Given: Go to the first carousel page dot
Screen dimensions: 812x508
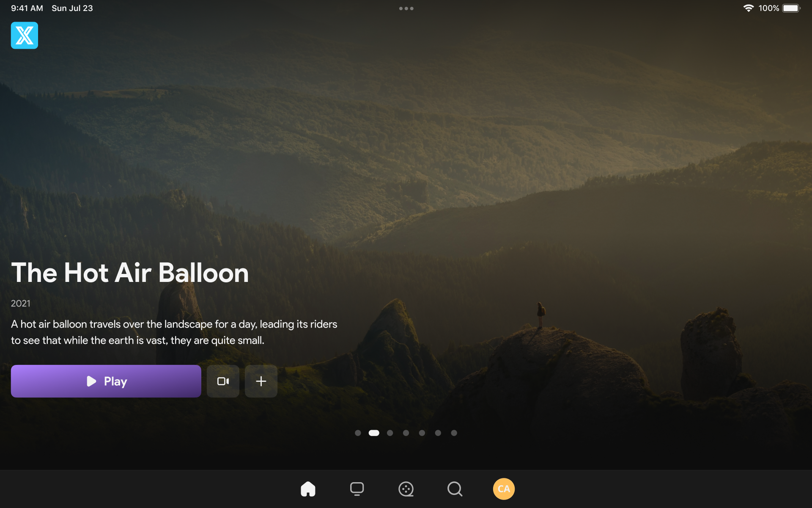Looking at the screenshot, I should [358, 433].
